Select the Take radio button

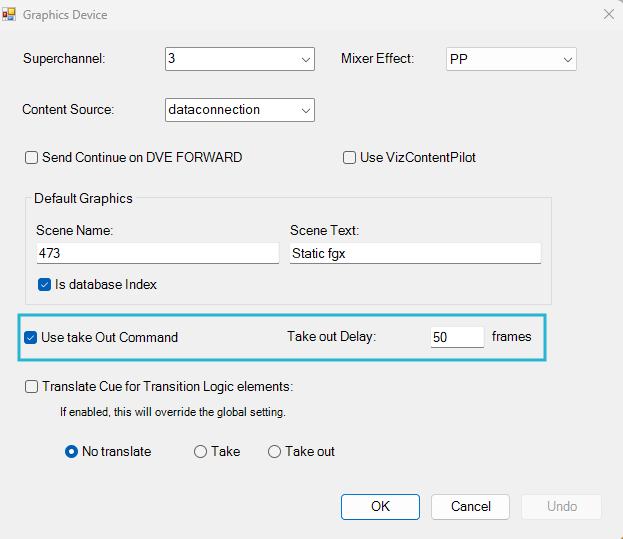pyautogui.click(x=200, y=452)
